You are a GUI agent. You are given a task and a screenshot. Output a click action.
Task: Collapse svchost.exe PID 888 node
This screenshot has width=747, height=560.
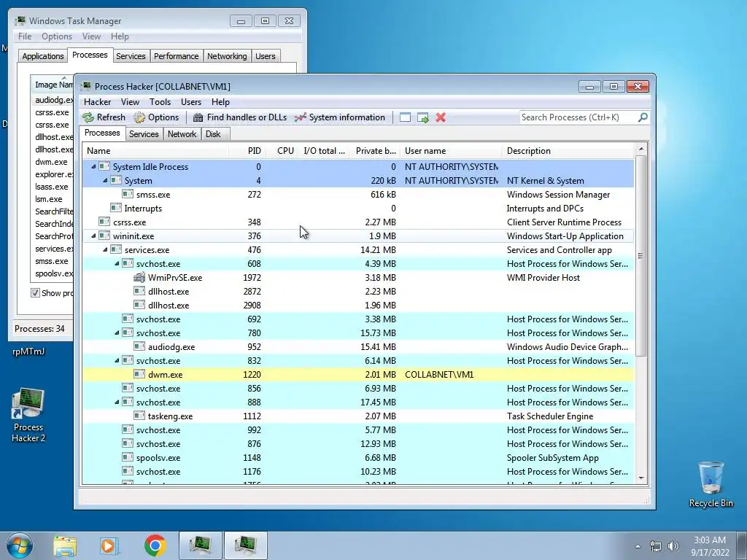pos(117,402)
